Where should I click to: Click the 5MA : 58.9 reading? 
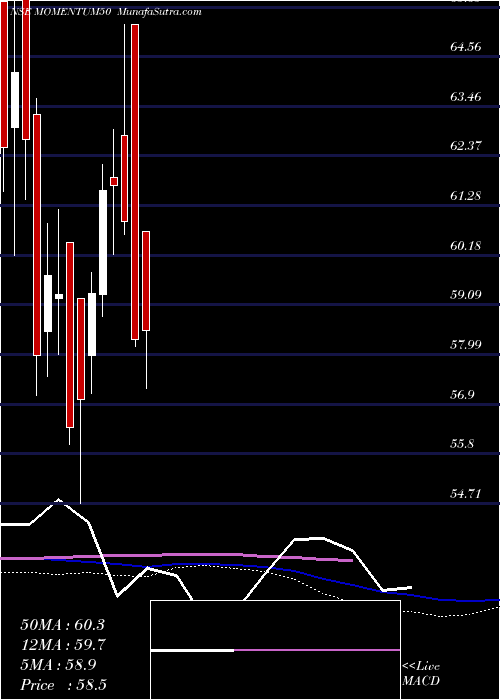58,665
